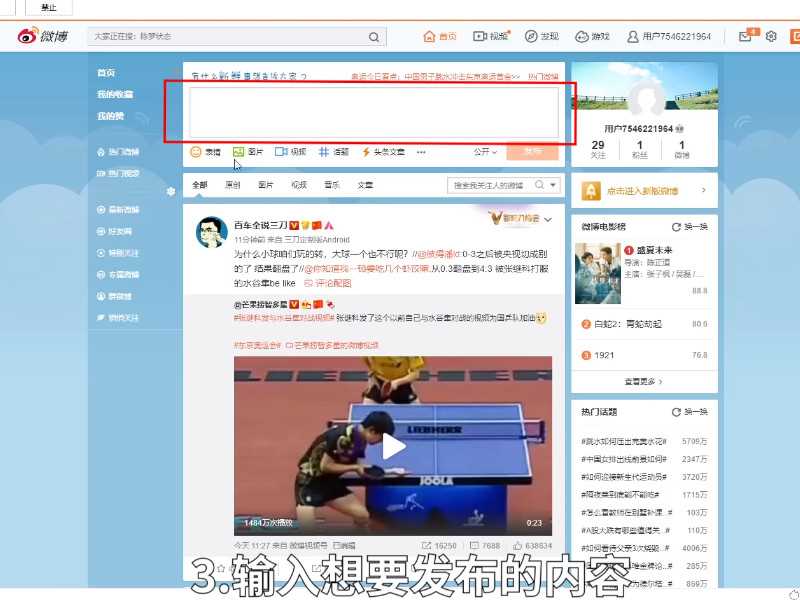
Task: Click the 发现 compass icon in top navigation
Action: (543, 36)
